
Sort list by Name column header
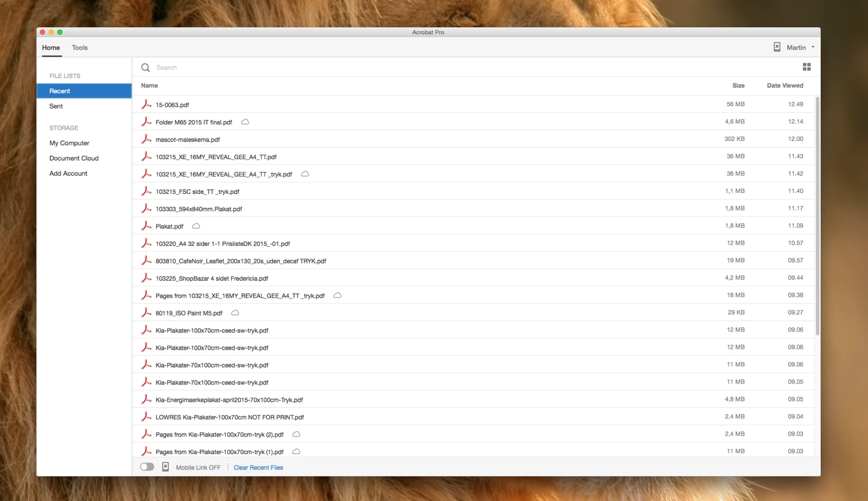[x=149, y=85]
